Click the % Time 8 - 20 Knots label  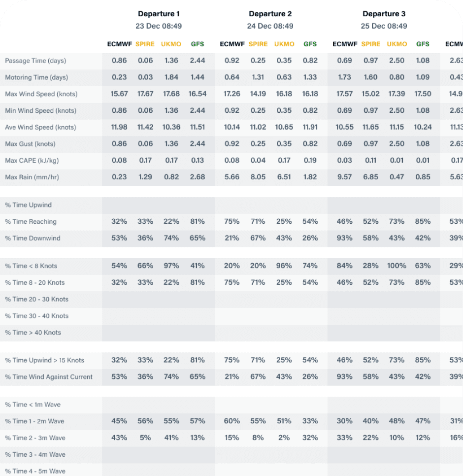pyautogui.click(x=34, y=283)
